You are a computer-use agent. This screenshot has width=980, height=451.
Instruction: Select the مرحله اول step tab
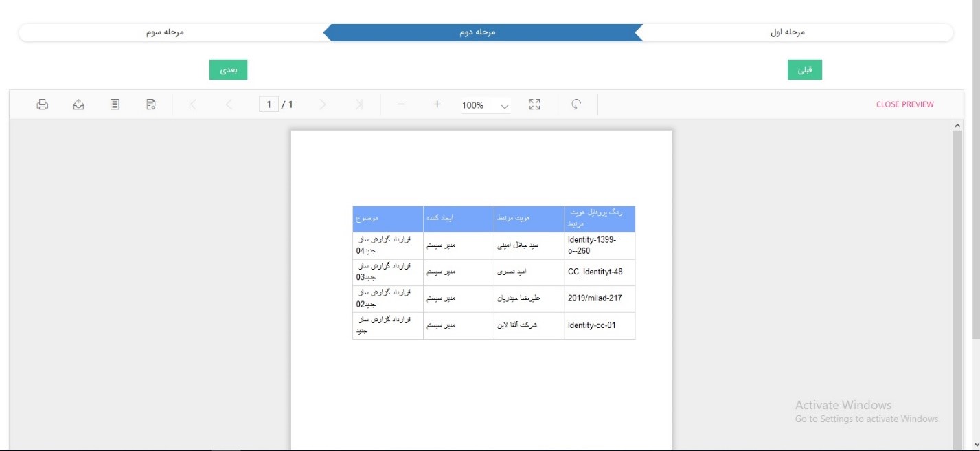[786, 32]
